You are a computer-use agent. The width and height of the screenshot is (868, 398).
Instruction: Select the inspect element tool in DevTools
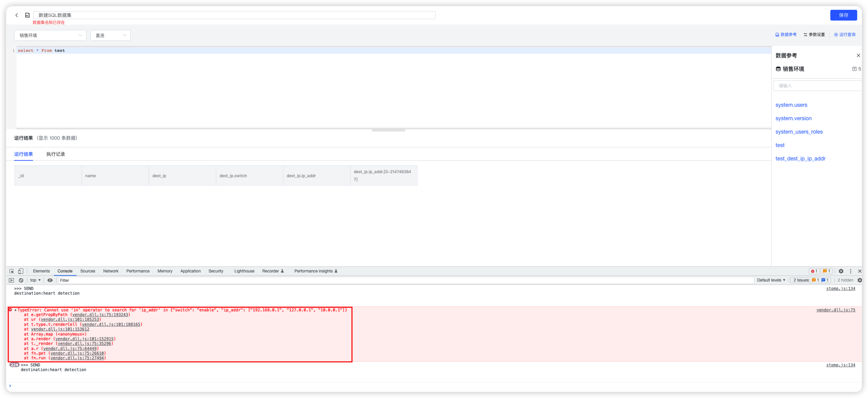pos(11,271)
